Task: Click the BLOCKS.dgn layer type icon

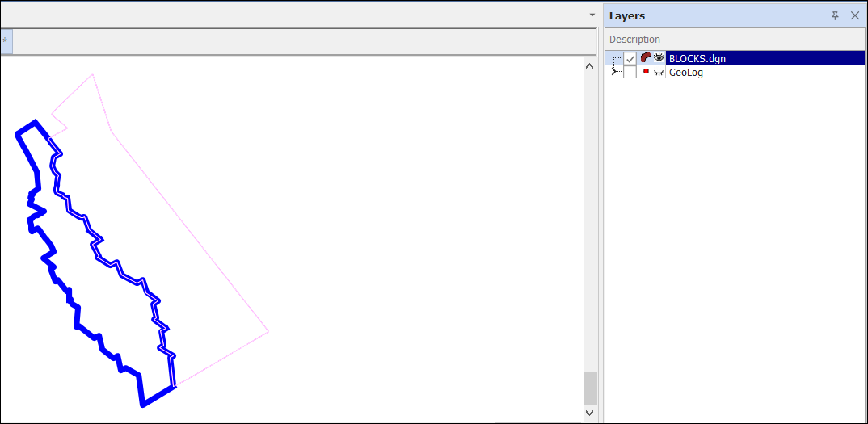Action: 645,58
